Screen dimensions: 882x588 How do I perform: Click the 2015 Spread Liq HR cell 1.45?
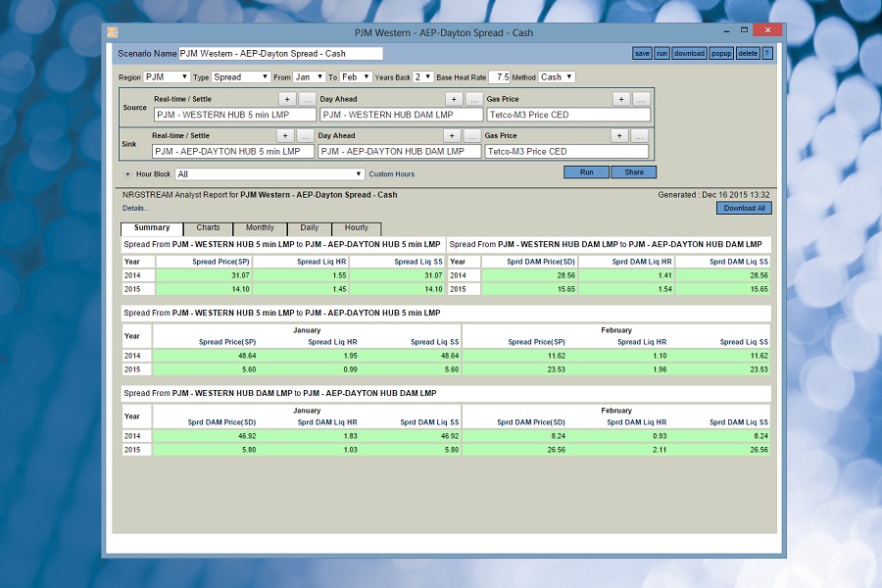tap(301, 289)
